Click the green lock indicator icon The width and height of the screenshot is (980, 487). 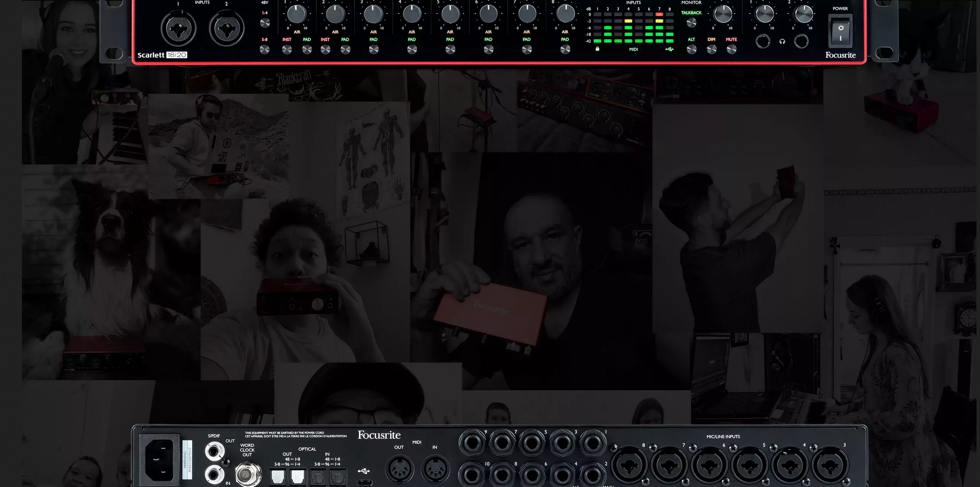[597, 49]
